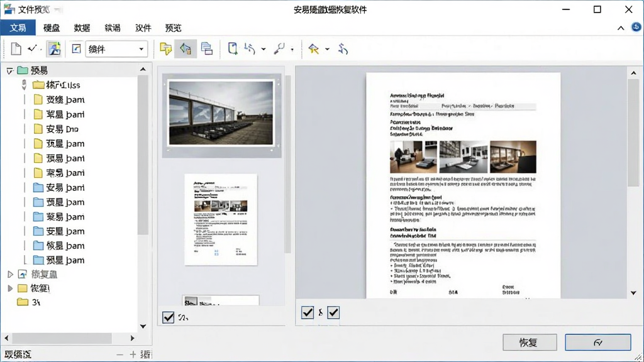644x362 pixels.
Task: Expand the tree node directly above the 恢复 folder
Action: [x=10, y=274]
